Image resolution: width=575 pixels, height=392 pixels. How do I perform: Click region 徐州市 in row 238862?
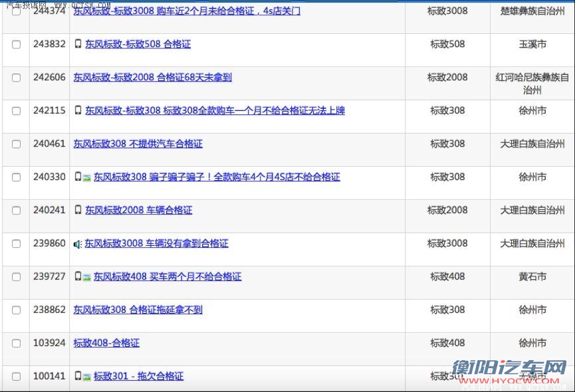point(532,310)
